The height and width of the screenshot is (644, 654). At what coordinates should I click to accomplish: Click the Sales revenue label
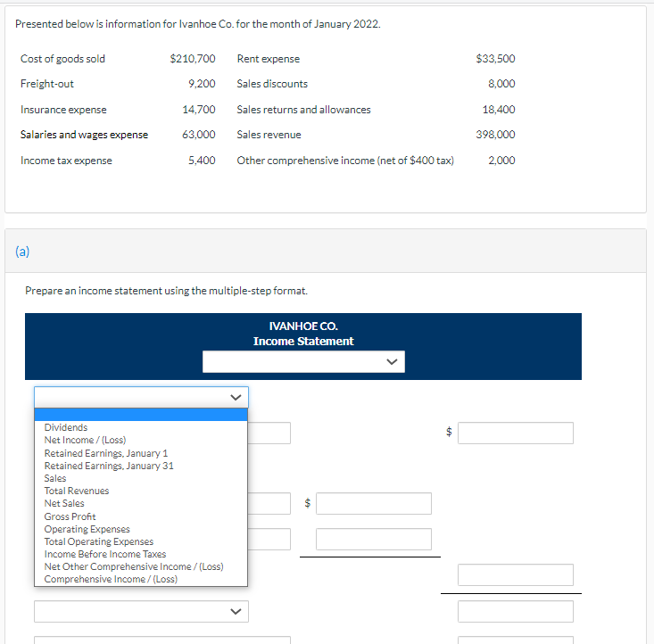tap(269, 135)
